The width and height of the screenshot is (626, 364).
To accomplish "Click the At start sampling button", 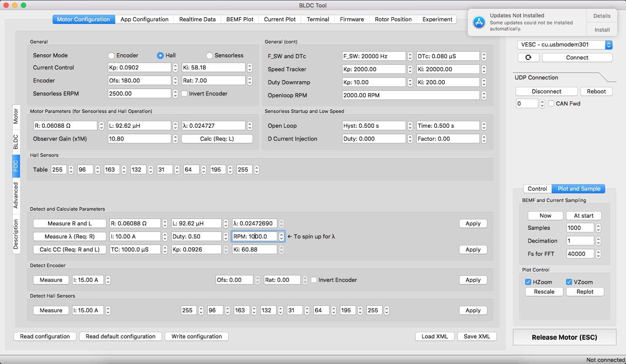I will pyautogui.click(x=583, y=215).
